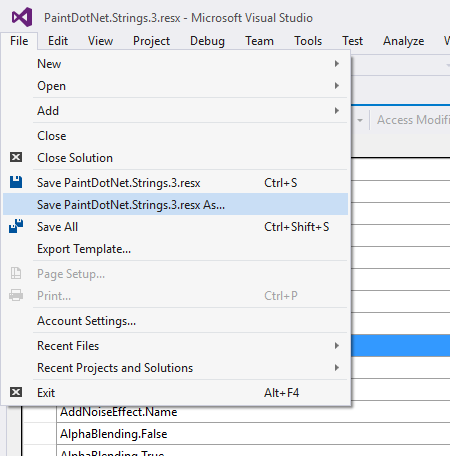This screenshot has height=456, width=450.
Task: Select Save PaintDotNet.Strings.3.resx As... entry
Action: coord(175,204)
